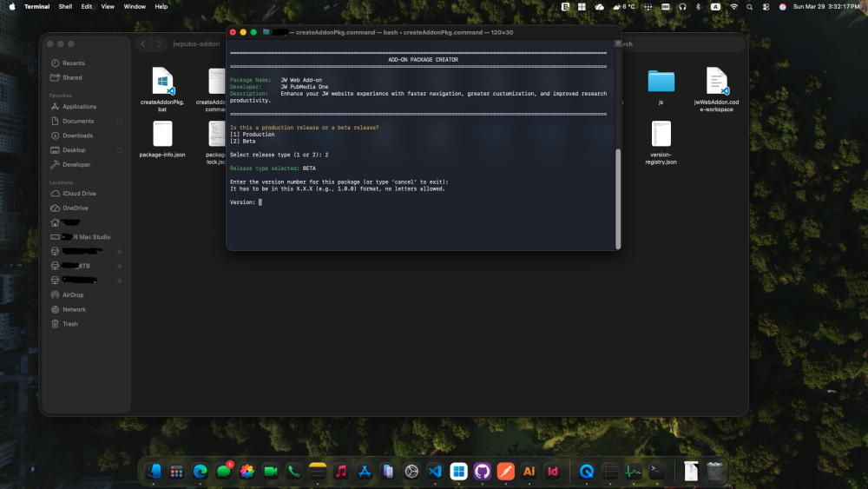Go to Downloads in the Finder sidebar
Screen dimensions: 868x489
tap(77, 135)
